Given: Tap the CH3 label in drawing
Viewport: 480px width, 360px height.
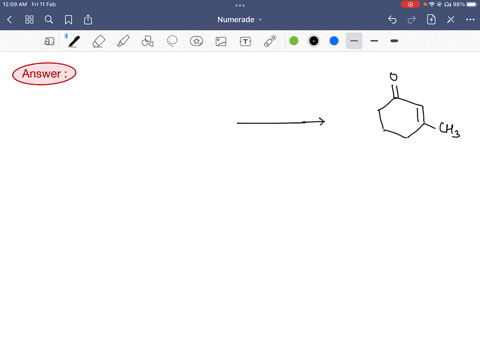Looking at the screenshot, I should 449,129.
